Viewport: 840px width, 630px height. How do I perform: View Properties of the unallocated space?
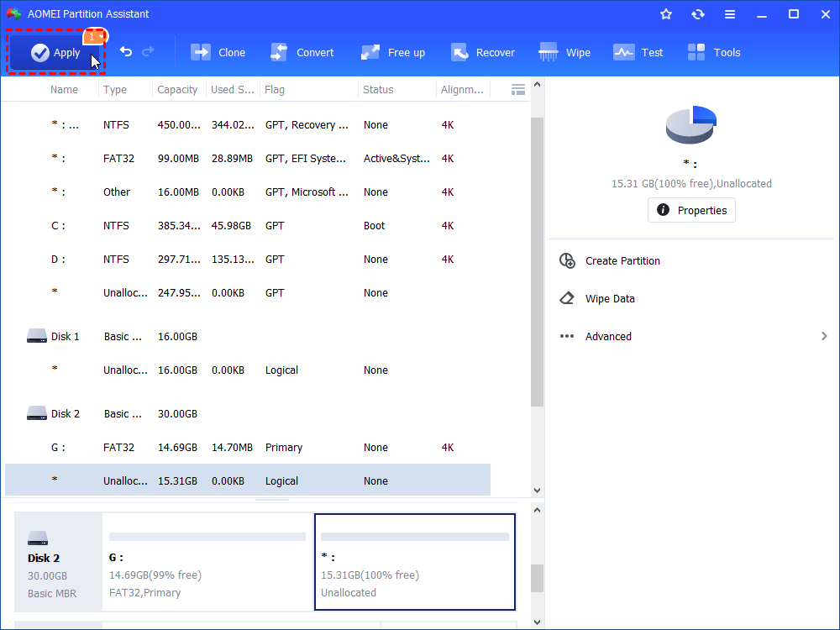click(691, 210)
